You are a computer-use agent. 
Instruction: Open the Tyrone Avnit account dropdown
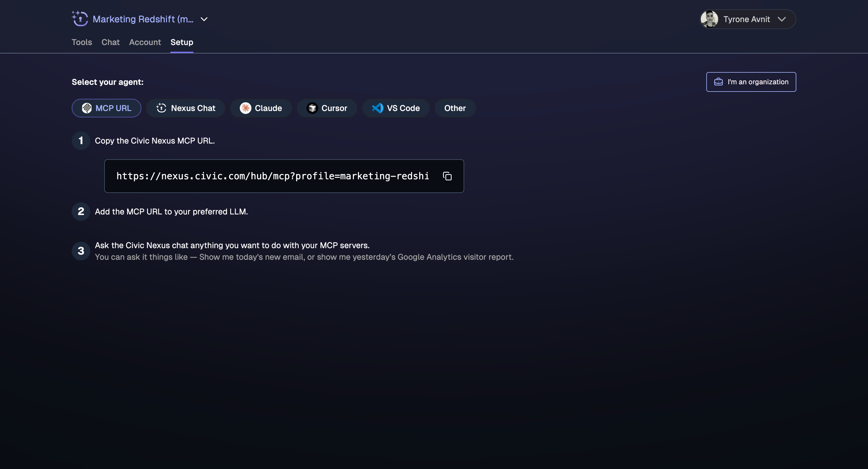[x=782, y=19]
